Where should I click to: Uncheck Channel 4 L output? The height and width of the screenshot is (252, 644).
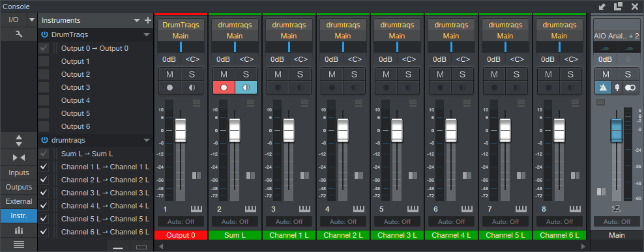point(44,206)
